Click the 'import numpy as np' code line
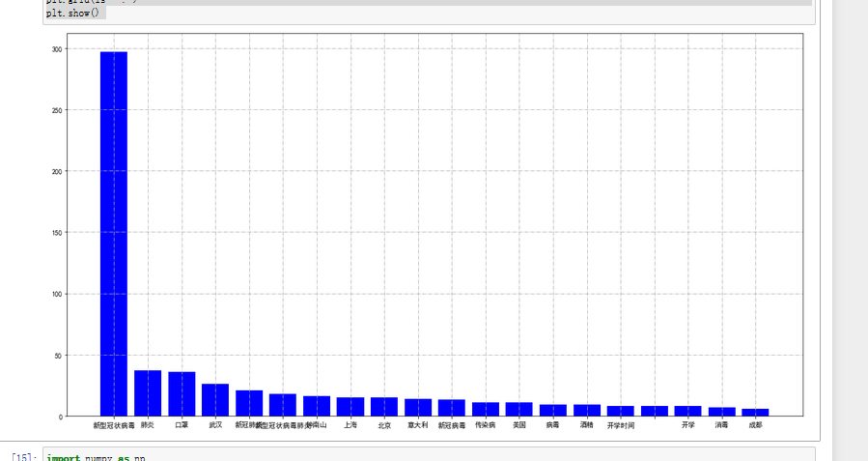This screenshot has width=868, height=461. click(96, 458)
